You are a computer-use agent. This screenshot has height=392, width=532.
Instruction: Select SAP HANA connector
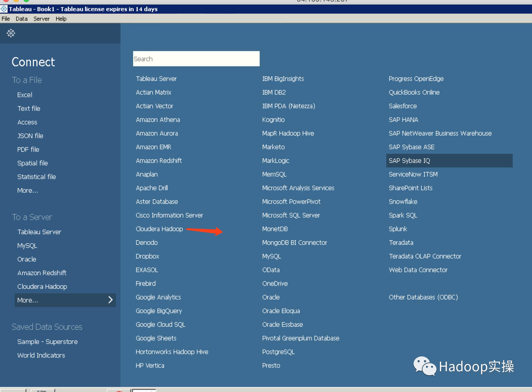404,120
